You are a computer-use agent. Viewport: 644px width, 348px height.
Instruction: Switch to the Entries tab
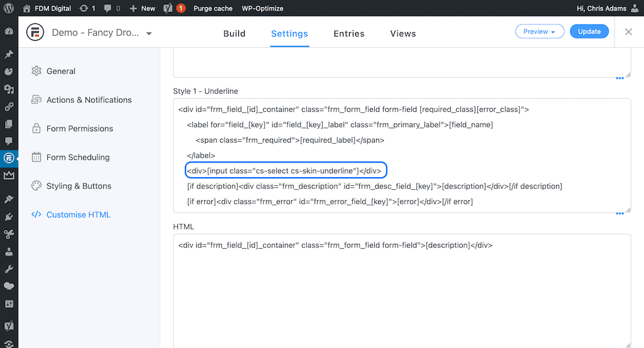[349, 34]
